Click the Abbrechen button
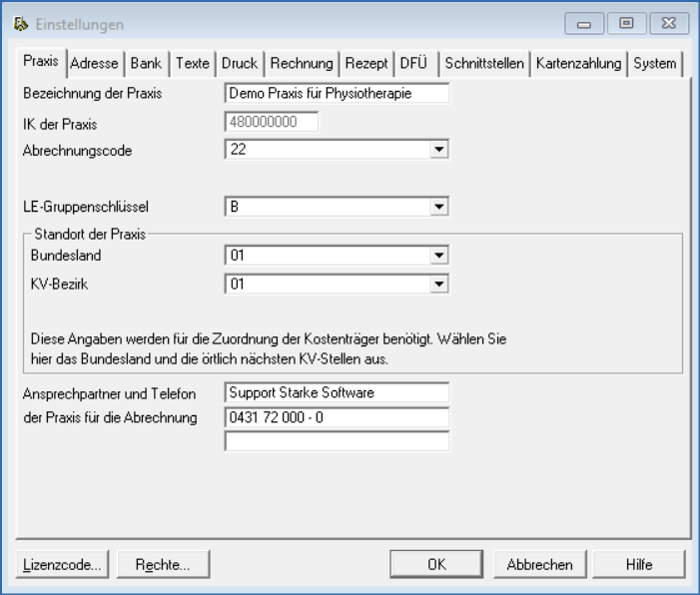The image size is (700, 595). (540, 565)
